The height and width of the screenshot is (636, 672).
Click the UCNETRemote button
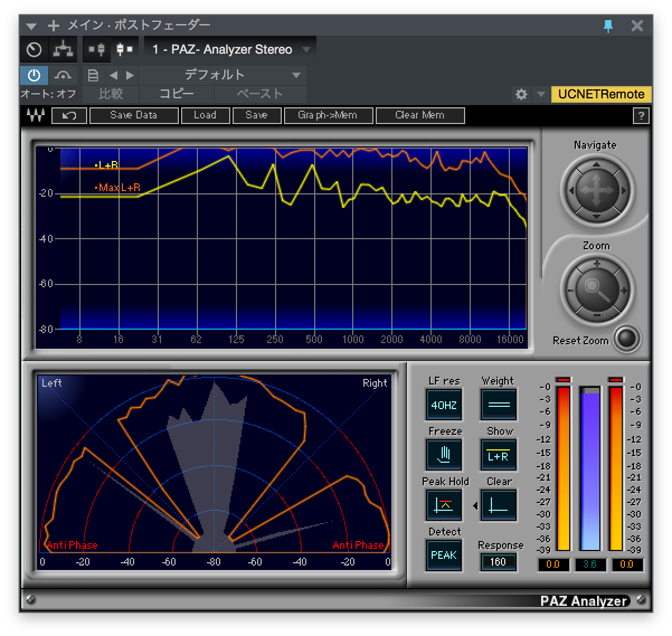pyautogui.click(x=601, y=94)
